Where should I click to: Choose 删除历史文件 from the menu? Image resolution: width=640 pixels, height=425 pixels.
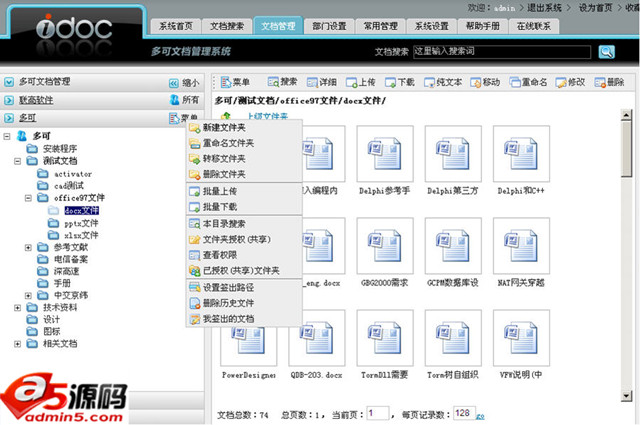coord(244,303)
